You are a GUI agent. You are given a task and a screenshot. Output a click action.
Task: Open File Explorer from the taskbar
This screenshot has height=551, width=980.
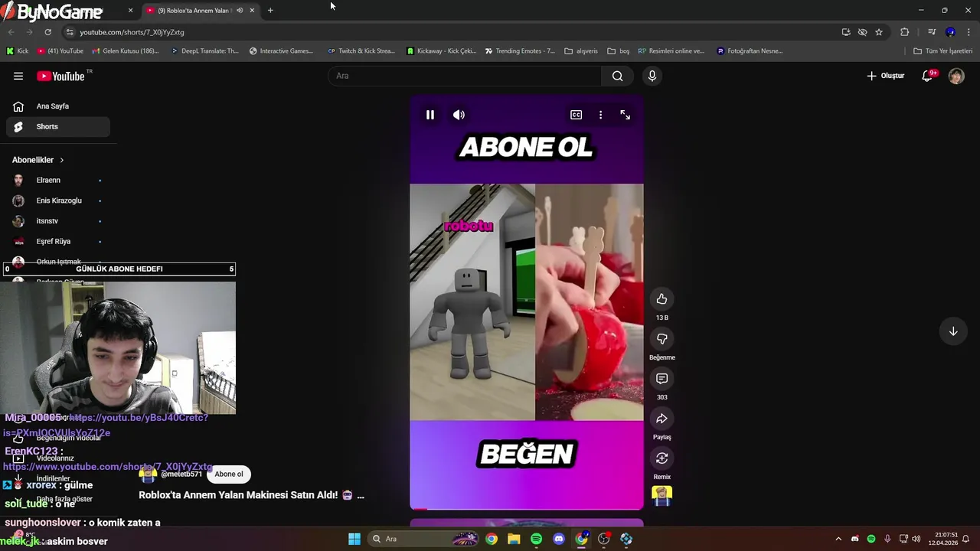pos(514,539)
